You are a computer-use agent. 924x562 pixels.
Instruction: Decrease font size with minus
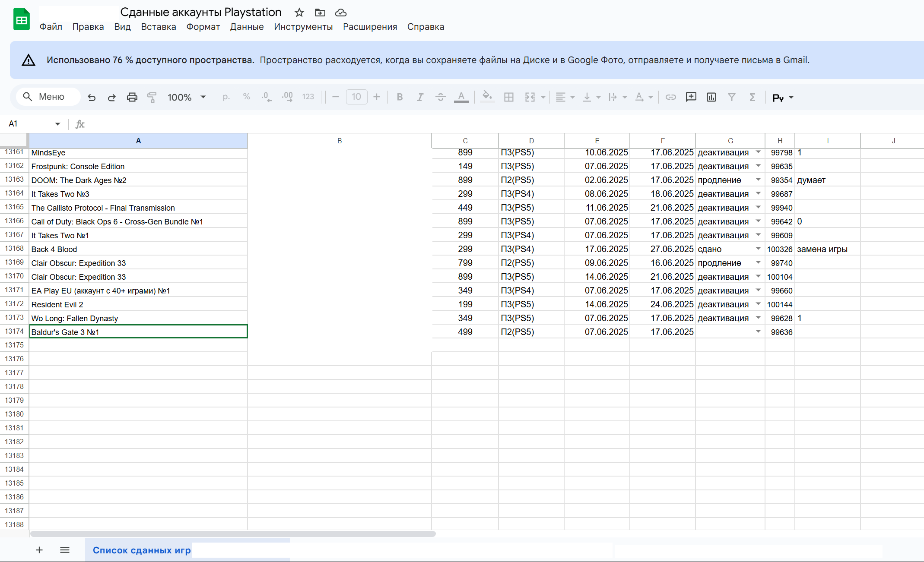336,97
